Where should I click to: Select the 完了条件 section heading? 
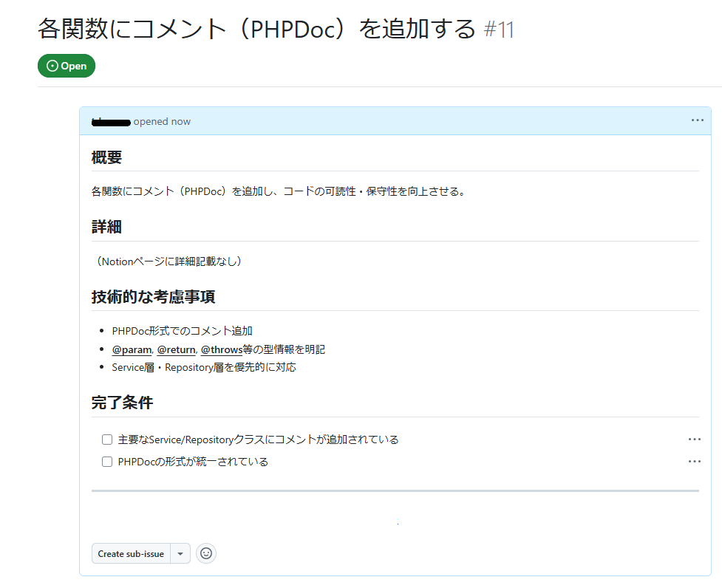coord(122,403)
